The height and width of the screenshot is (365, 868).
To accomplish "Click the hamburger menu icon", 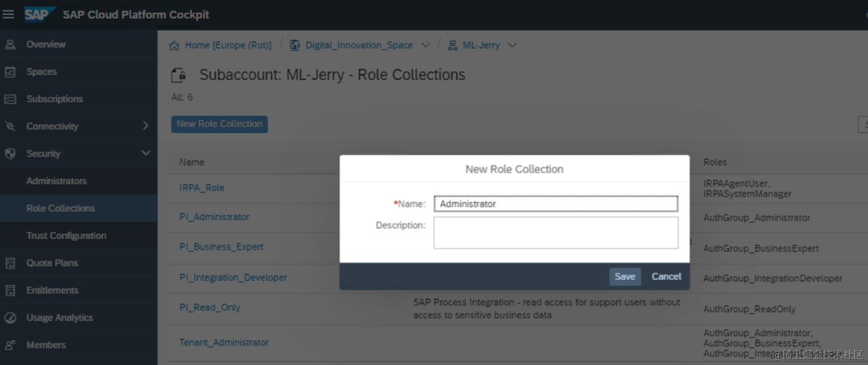I will [8, 14].
